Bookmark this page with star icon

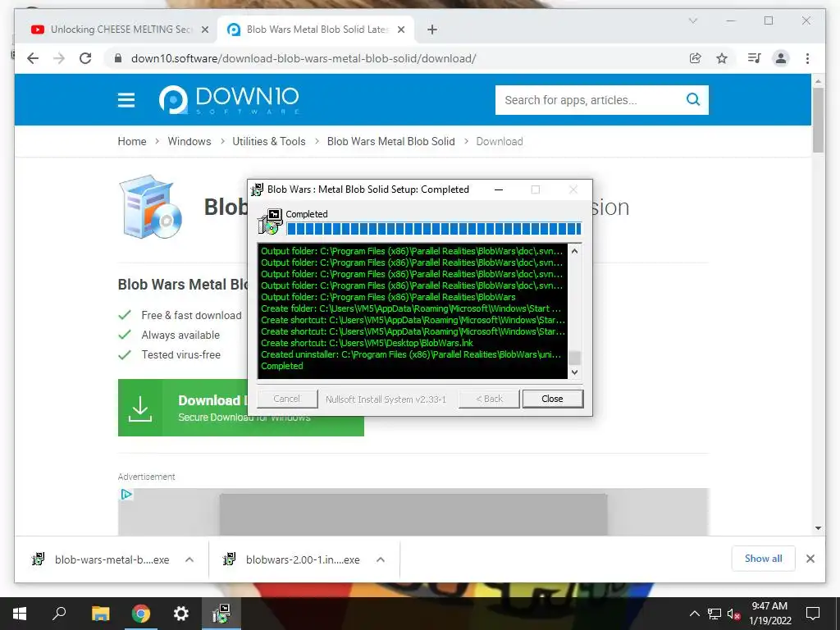click(x=722, y=58)
